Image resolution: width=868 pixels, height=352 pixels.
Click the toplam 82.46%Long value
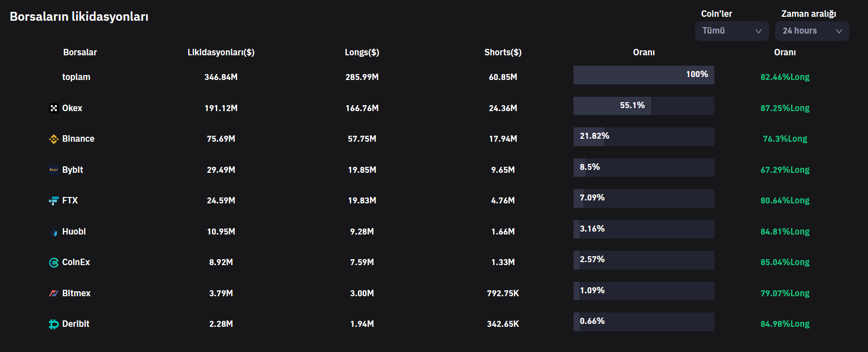(785, 77)
